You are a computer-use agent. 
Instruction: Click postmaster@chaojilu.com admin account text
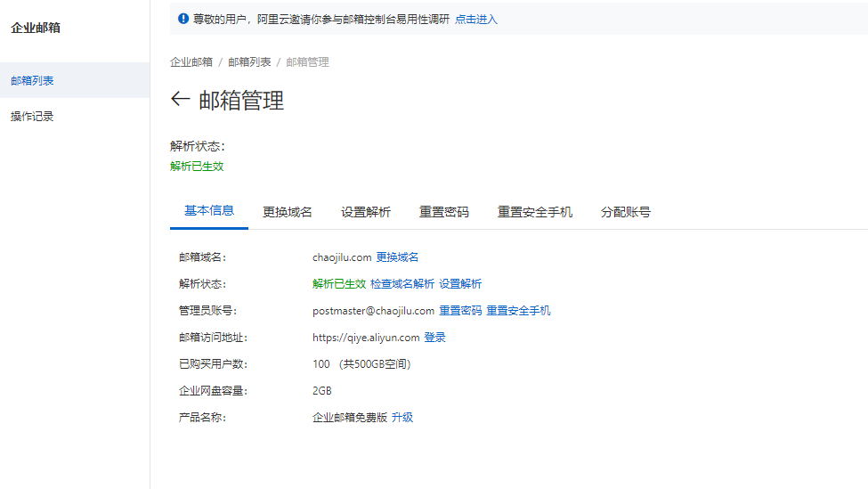pos(374,311)
